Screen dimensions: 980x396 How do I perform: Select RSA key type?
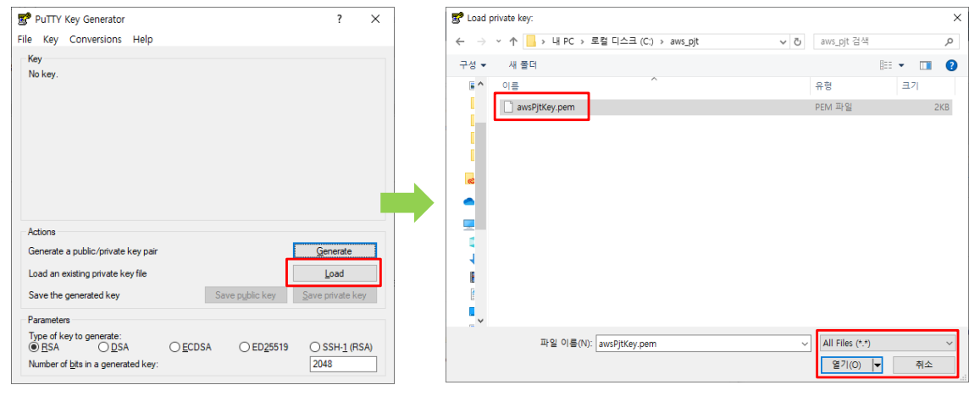(x=34, y=347)
